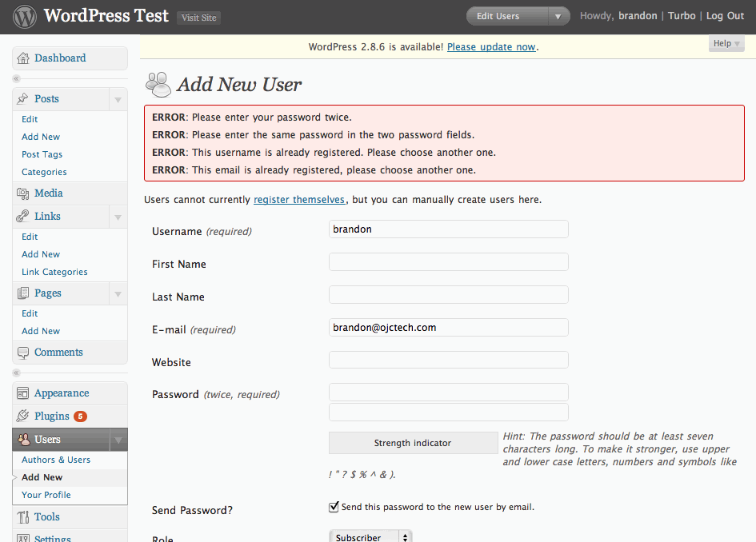Open the Help tab

(726, 44)
